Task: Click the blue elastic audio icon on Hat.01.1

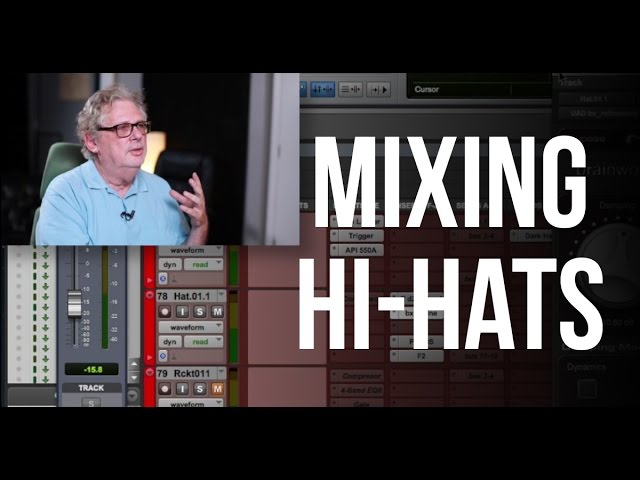Action: click(163, 356)
